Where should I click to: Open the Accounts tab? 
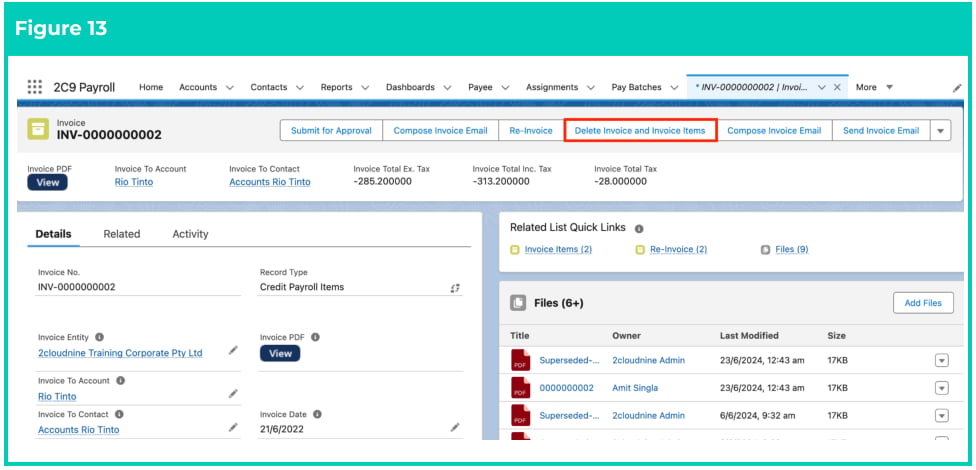click(x=198, y=87)
